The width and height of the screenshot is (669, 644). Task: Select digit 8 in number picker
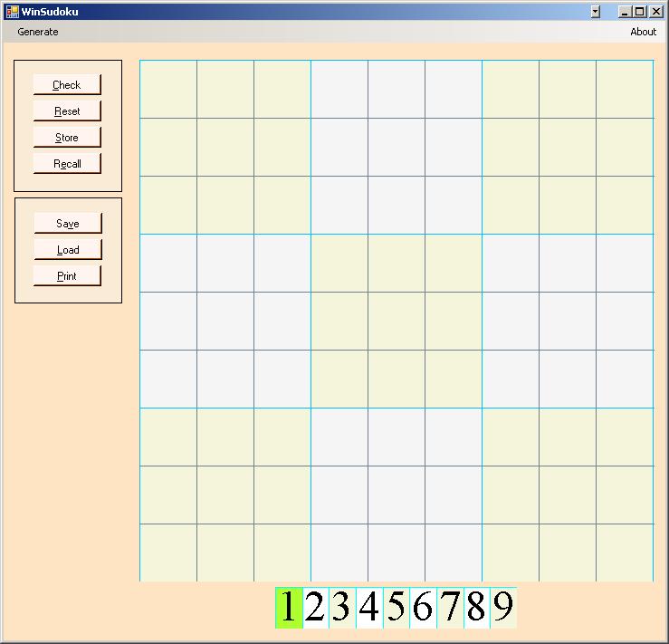coord(476,607)
